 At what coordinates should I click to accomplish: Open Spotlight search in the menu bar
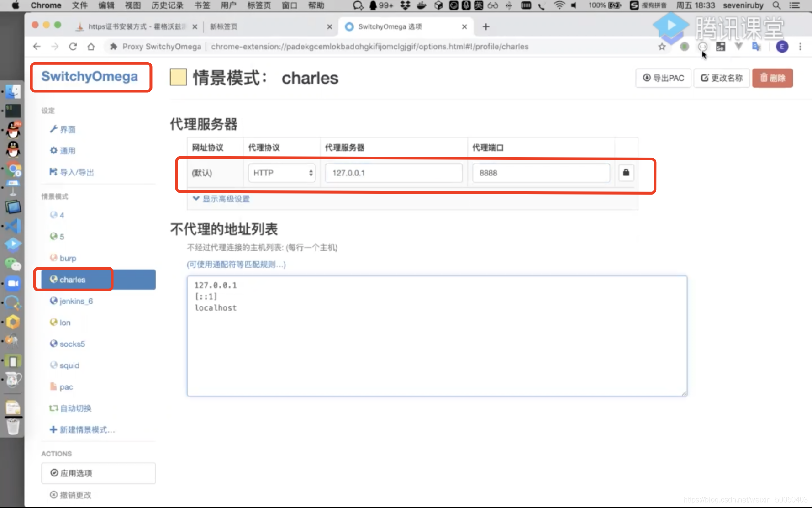776,5
